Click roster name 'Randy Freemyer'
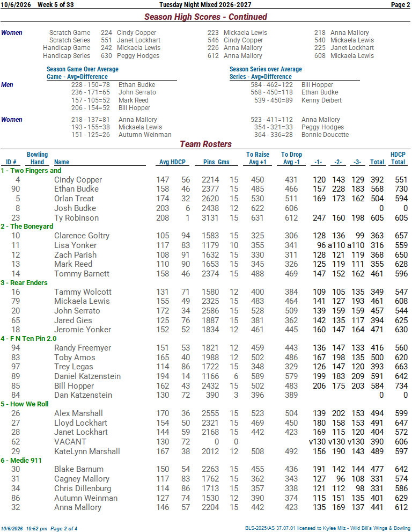The image size is (412, 532). click(83, 348)
